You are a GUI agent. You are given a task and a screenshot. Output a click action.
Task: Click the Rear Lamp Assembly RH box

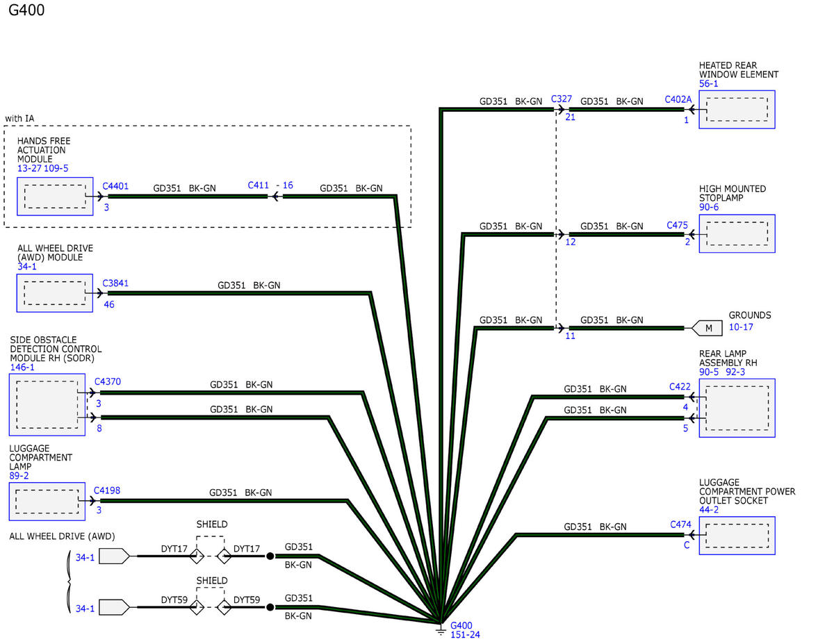(737, 408)
